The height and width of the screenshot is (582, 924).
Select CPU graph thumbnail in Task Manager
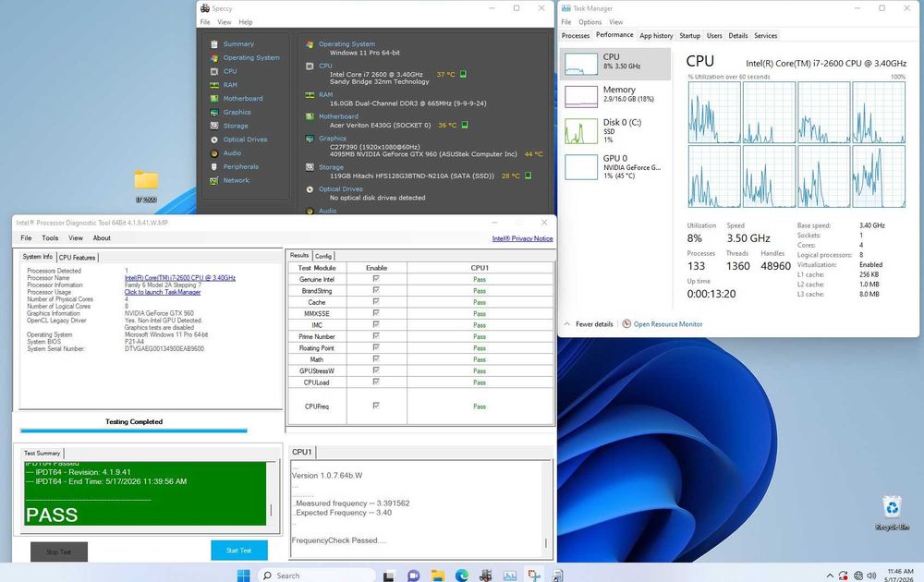pos(581,64)
